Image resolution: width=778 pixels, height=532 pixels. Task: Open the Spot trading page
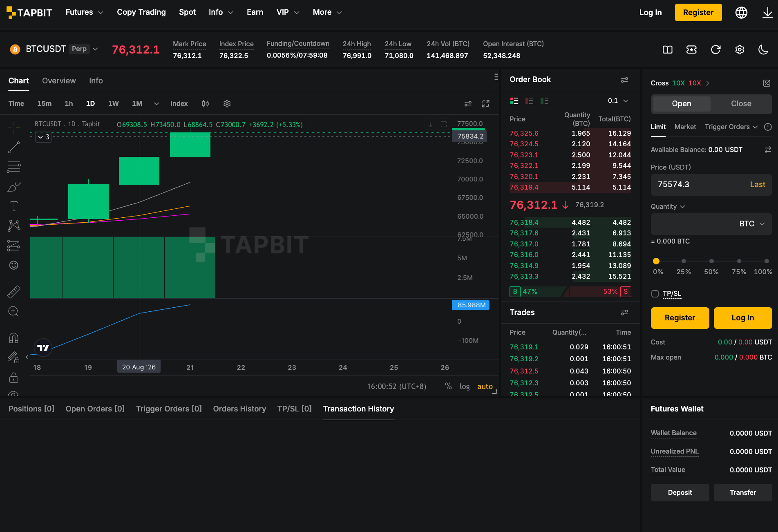tap(187, 12)
